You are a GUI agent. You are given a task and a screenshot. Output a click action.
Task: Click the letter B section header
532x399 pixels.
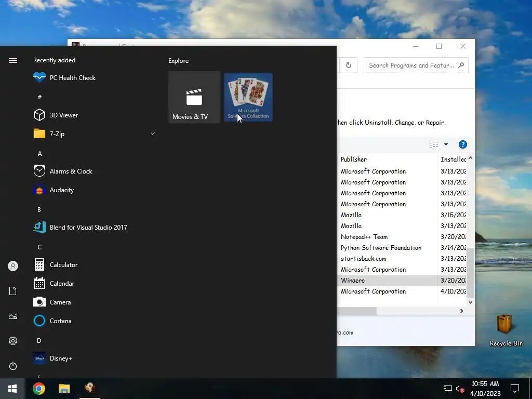coord(39,210)
